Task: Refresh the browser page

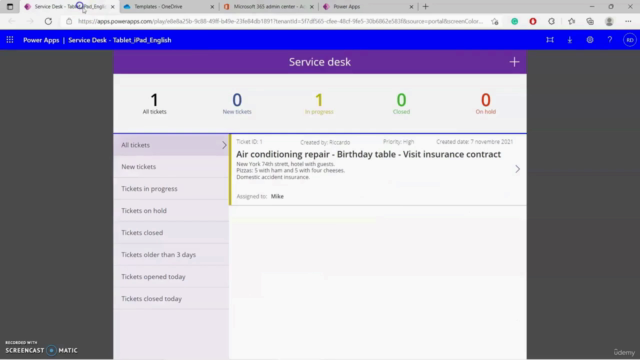Action: [x=48, y=21]
